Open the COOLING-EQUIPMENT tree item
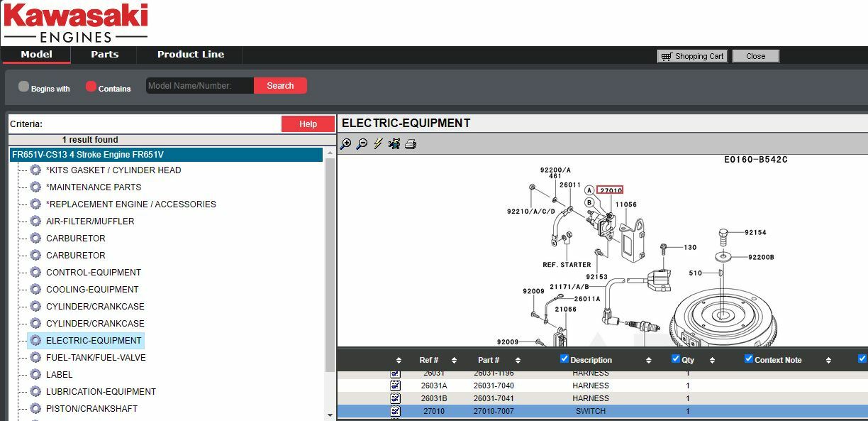 tap(92, 290)
